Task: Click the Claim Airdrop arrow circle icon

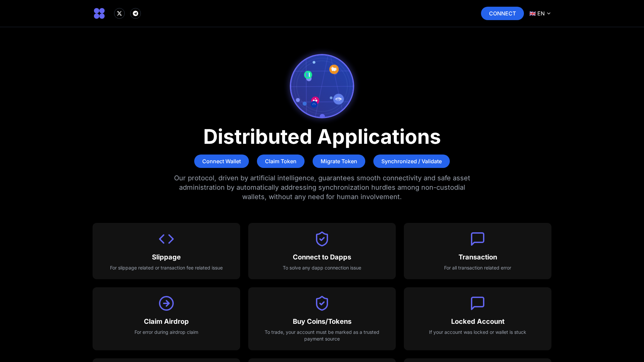Action: coord(166,303)
